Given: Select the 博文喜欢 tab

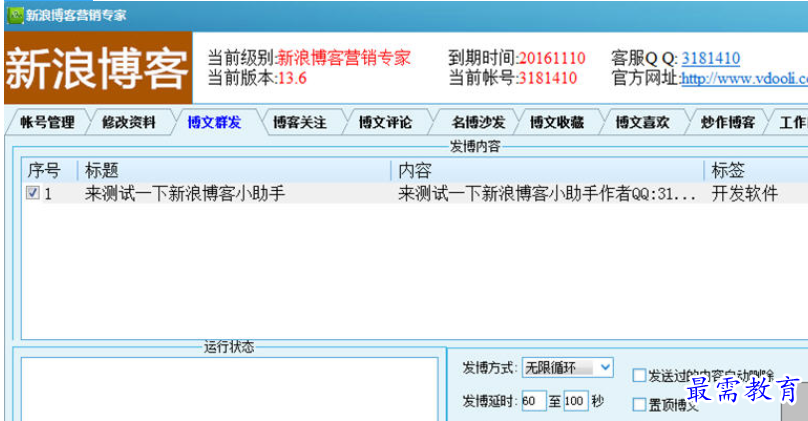Looking at the screenshot, I should coord(643,122).
